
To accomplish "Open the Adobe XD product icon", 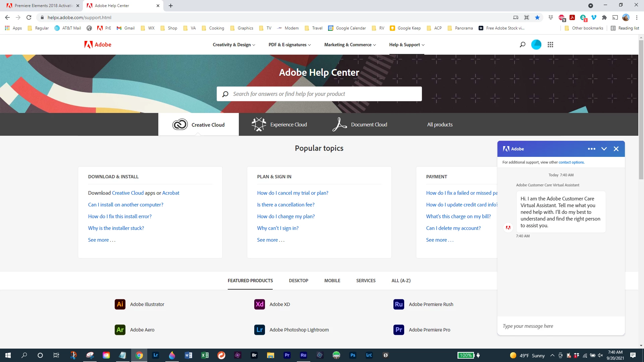I will point(259,304).
